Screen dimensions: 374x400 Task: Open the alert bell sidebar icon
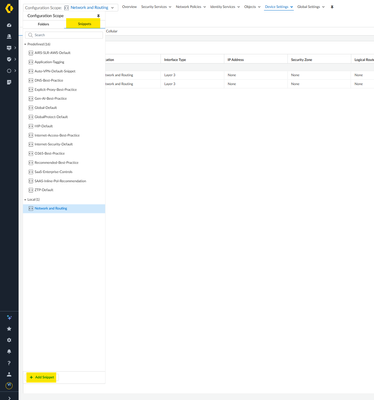click(9, 37)
